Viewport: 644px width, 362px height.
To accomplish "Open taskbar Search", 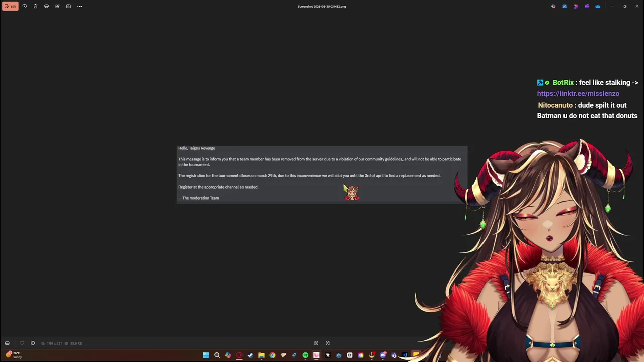I will pyautogui.click(x=217, y=355).
